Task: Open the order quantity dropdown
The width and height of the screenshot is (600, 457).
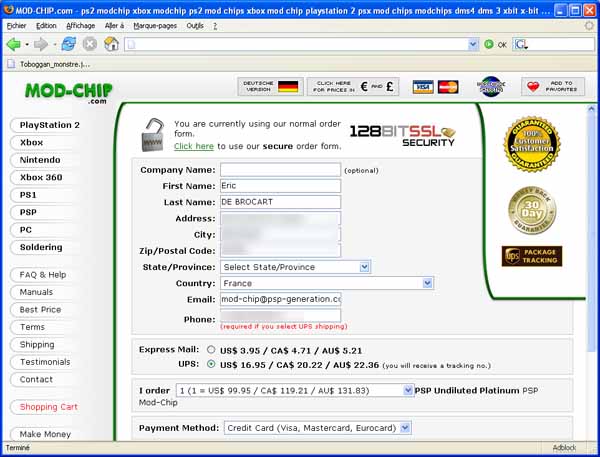Action: 295,390
